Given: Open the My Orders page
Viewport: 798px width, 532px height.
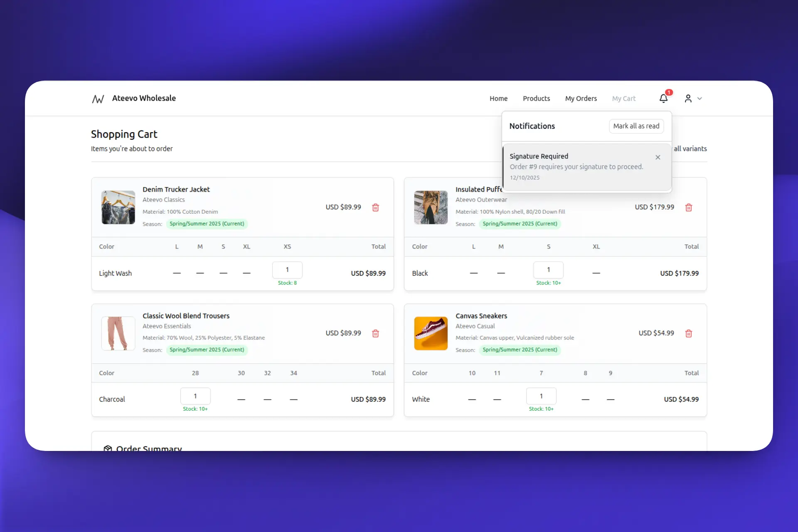Looking at the screenshot, I should click(581, 99).
